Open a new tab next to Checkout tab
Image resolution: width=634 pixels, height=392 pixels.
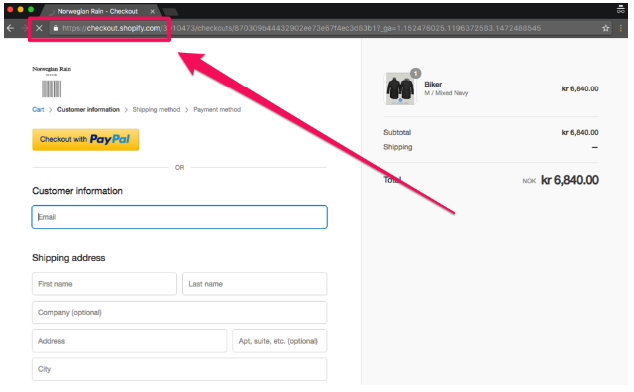[169, 11]
